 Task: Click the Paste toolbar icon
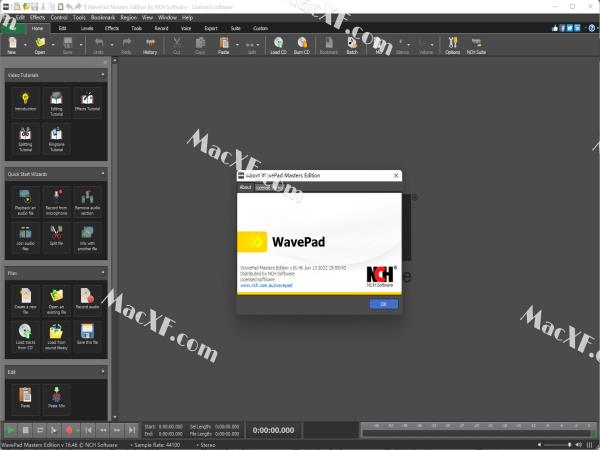tap(224, 45)
